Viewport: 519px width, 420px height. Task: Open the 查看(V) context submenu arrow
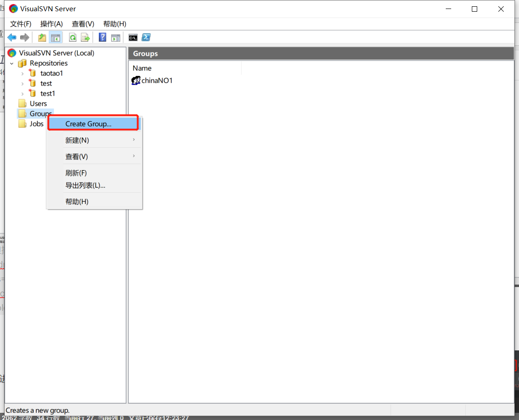[134, 156]
